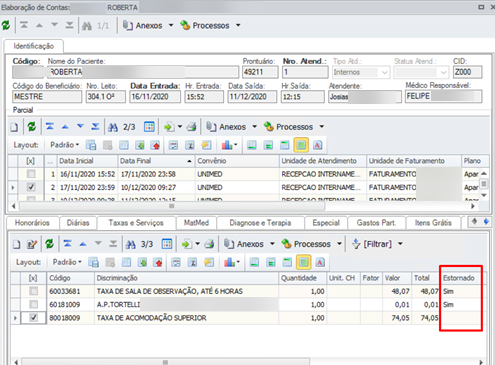Click the Data Entrada field 16/11/2020
Image resolution: width=495 pixels, height=365 pixels.
pos(155,97)
